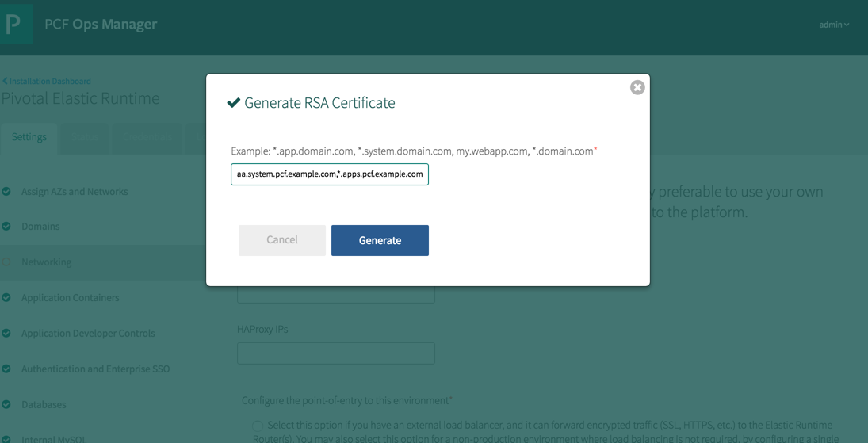This screenshot has width=868, height=443.
Task: Click the Generate button
Action: point(380,240)
